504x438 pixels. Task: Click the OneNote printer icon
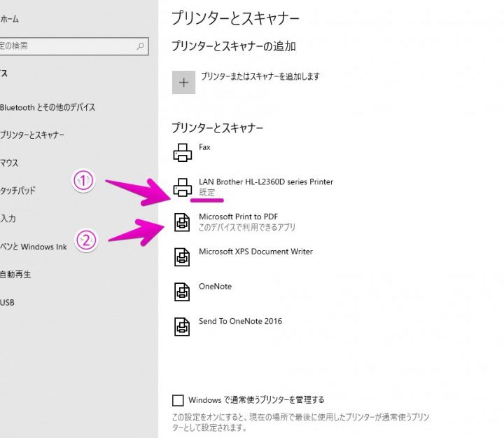pyautogui.click(x=182, y=292)
